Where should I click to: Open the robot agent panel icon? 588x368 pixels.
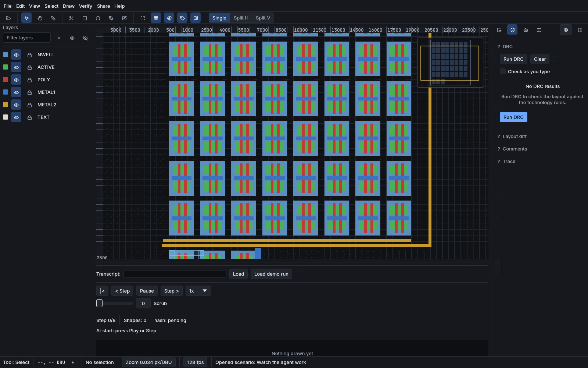tap(526, 30)
